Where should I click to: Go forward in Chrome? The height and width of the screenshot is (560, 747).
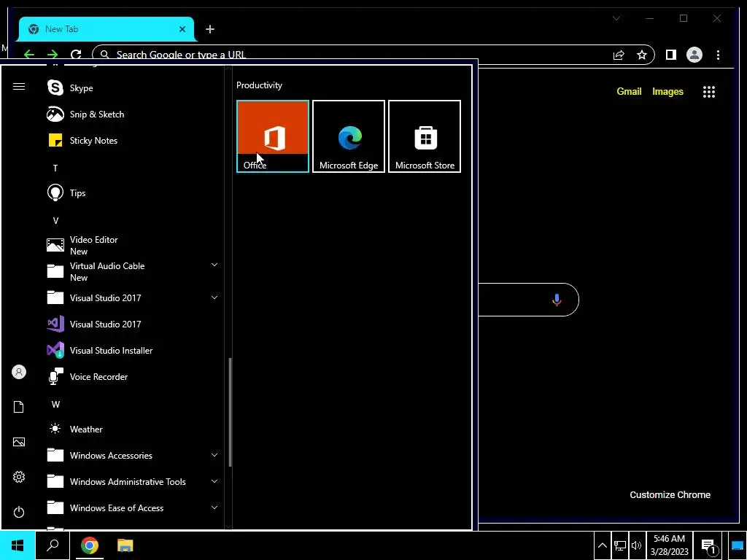[x=53, y=55]
